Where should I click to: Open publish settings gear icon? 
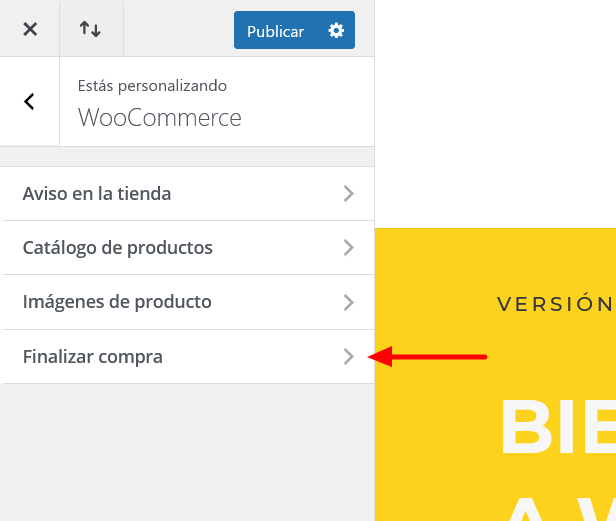click(336, 30)
